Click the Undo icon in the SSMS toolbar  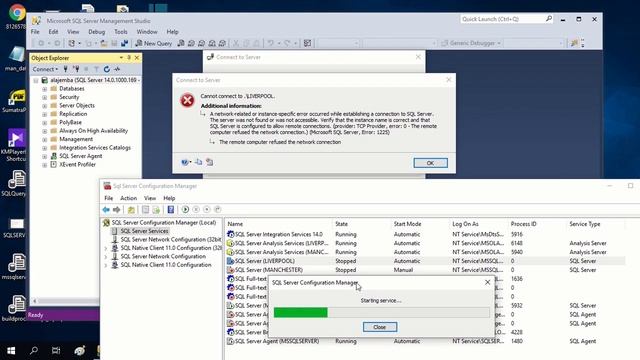pos(270,43)
